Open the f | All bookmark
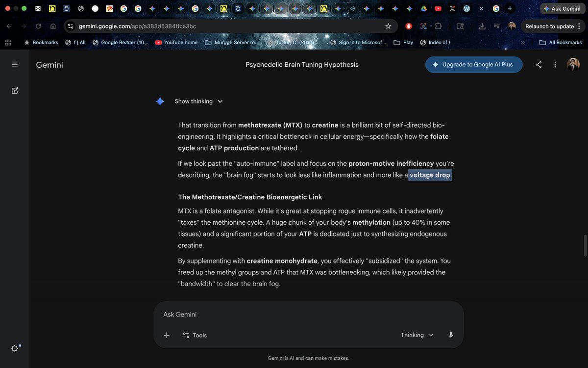588x368 pixels. coord(75,42)
